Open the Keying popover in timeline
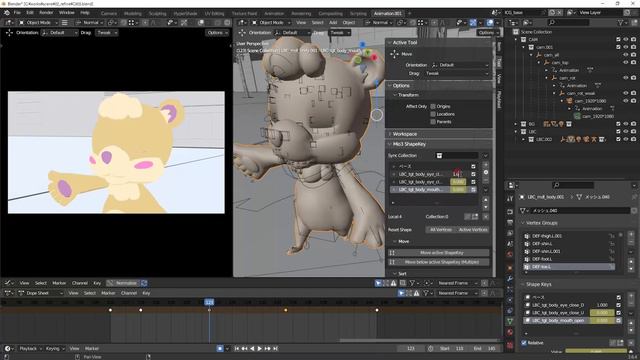640x360 pixels. tap(55, 349)
